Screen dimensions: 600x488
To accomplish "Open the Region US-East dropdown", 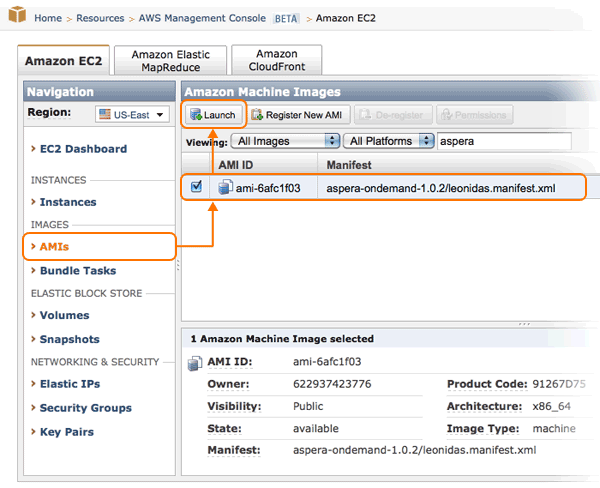I will pyautogui.click(x=132, y=114).
